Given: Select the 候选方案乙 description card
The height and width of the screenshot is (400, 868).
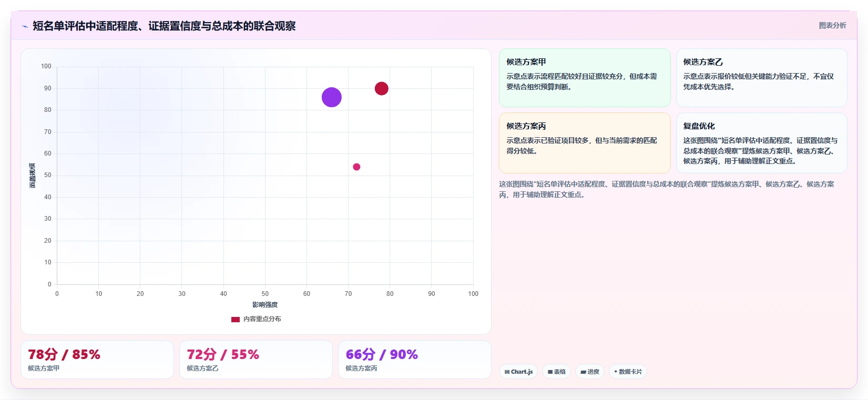Looking at the screenshot, I should (761, 78).
